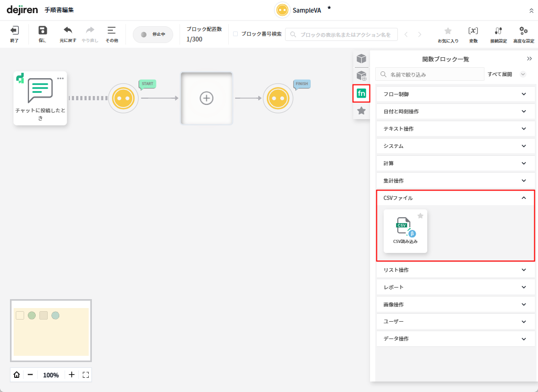Click the exit icon in the toolbar
This screenshot has height=392, width=538.
tap(15, 31)
